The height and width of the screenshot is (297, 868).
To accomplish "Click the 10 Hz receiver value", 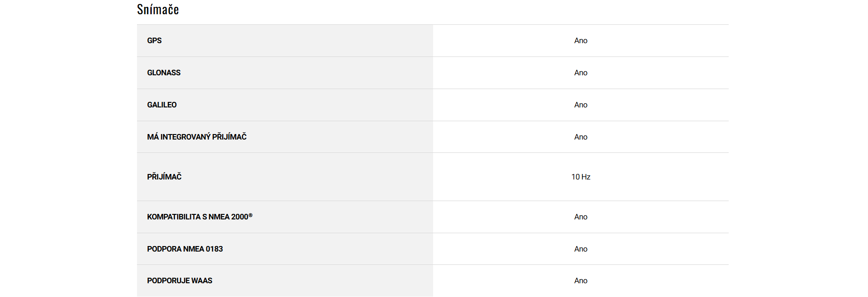I will tap(581, 177).
